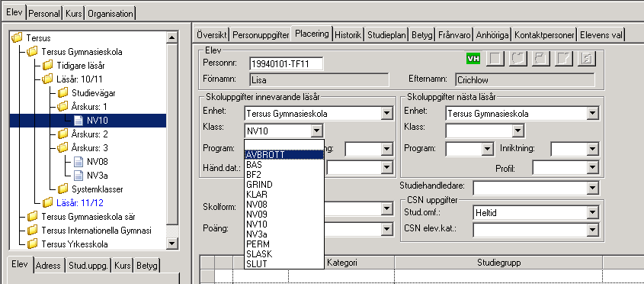Open the Stud.omf. Heltid dropdown
The image size is (644, 284).
point(592,213)
